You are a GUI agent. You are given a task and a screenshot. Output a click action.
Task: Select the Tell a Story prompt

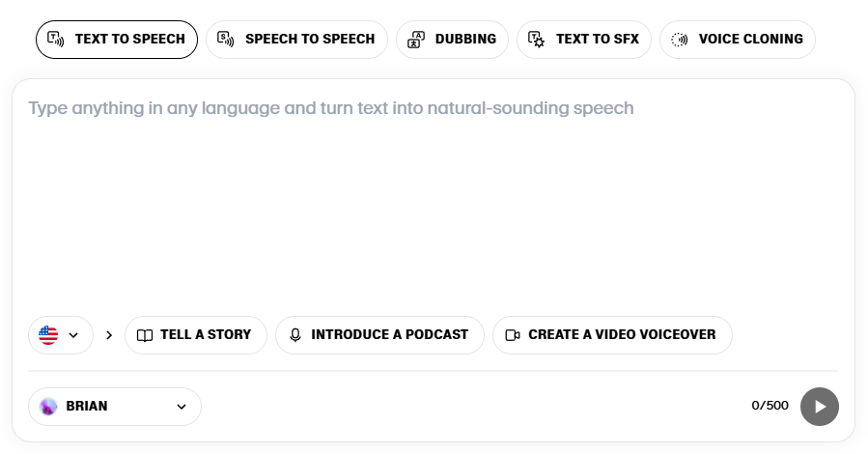(x=196, y=335)
